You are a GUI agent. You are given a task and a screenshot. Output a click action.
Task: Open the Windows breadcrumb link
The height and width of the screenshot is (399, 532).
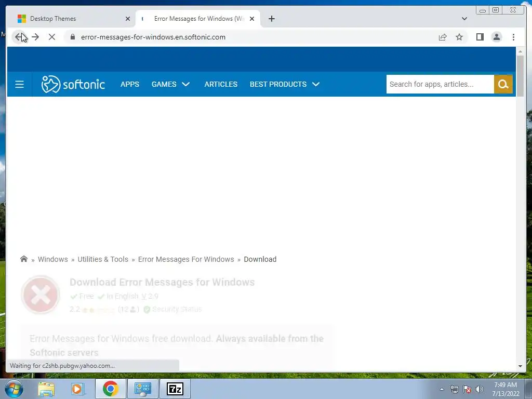pos(52,259)
